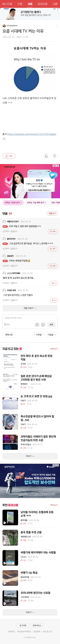Expand more comments with 댓글 더보기
This screenshot has height=644, width=60.
click(30, 308)
